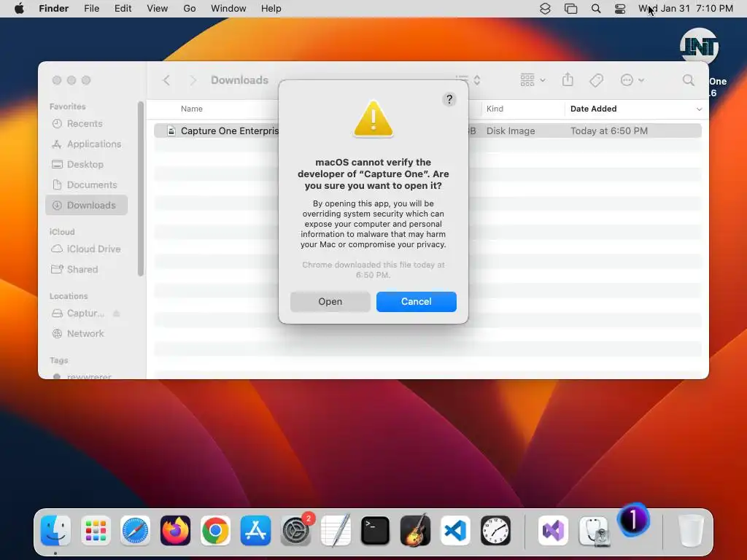Show date and time notification panel

click(686, 9)
